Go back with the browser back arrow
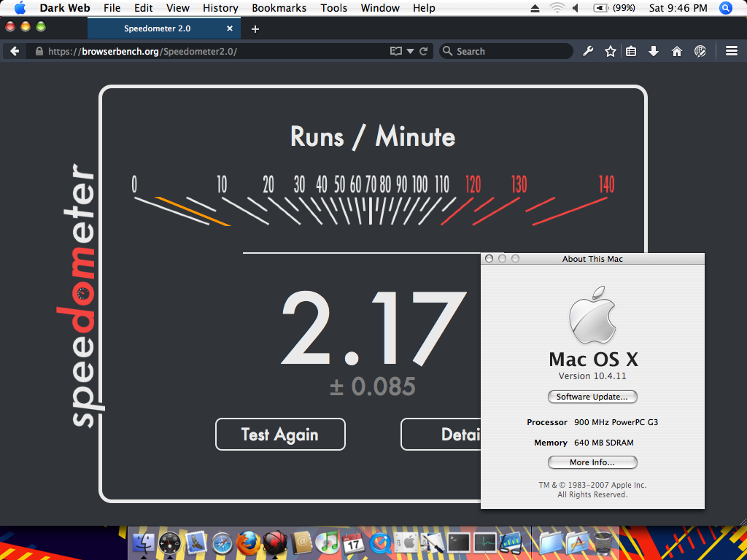Screen dimensions: 747x560 [15, 52]
